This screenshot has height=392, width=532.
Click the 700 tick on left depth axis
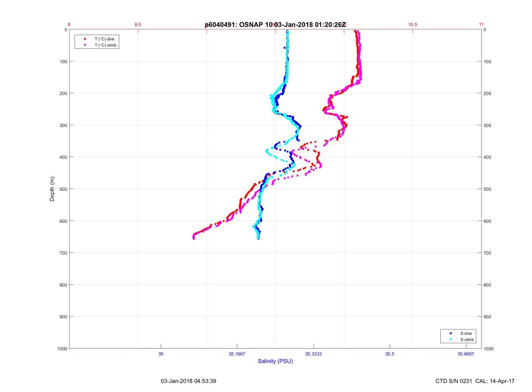pos(63,253)
